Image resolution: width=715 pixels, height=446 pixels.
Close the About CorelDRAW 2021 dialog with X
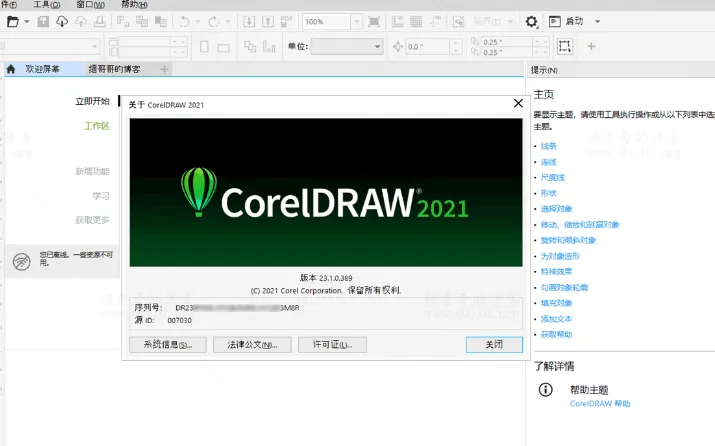tap(518, 103)
